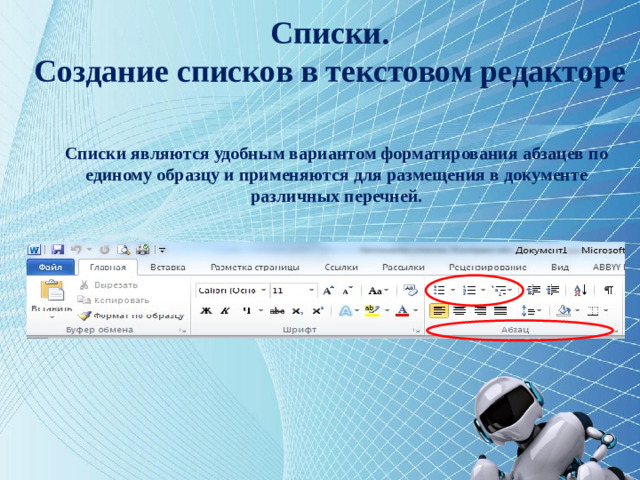Click the Text Effects glowing A icon
The height and width of the screenshot is (480, 640).
coord(345,311)
